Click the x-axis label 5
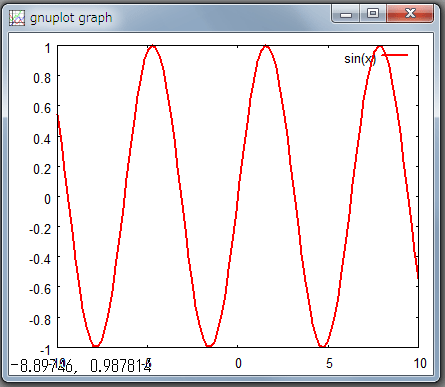 point(329,363)
